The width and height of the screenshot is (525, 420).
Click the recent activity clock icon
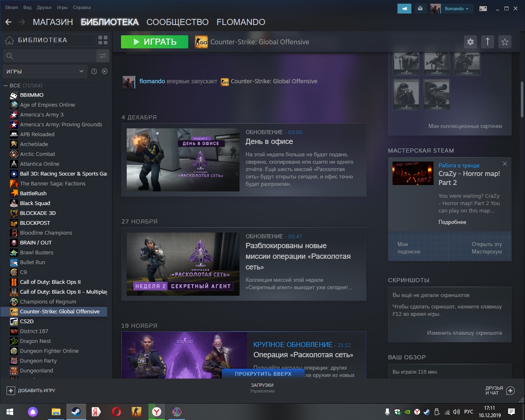tap(94, 71)
